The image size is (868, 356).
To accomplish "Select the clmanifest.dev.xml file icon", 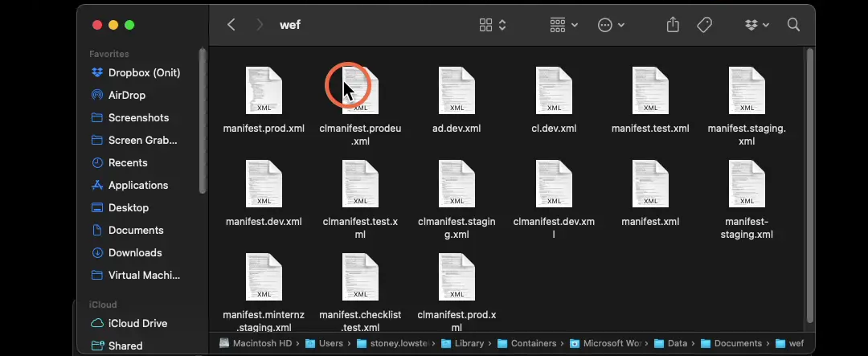I will (554, 184).
